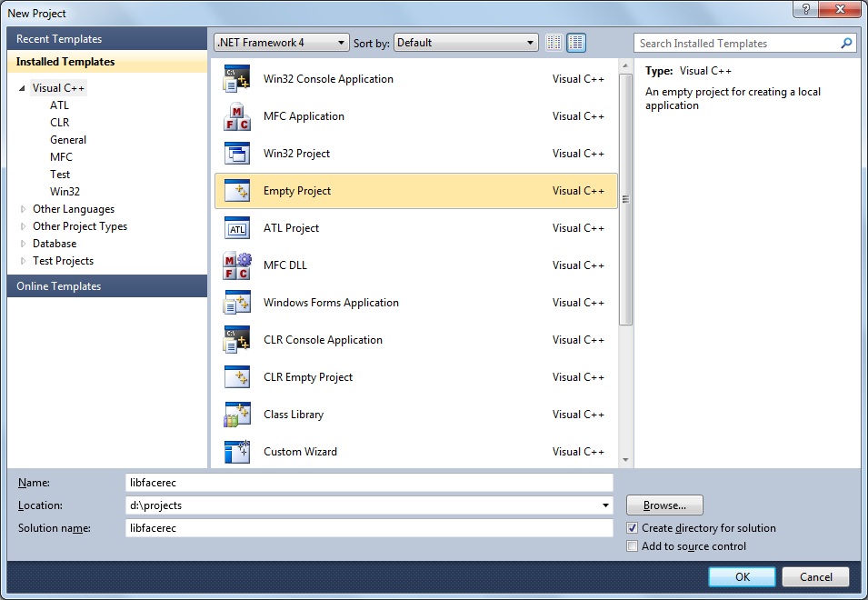Image resolution: width=868 pixels, height=600 pixels.
Task: Select the MFC DLL template name
Action: [285, 265]
